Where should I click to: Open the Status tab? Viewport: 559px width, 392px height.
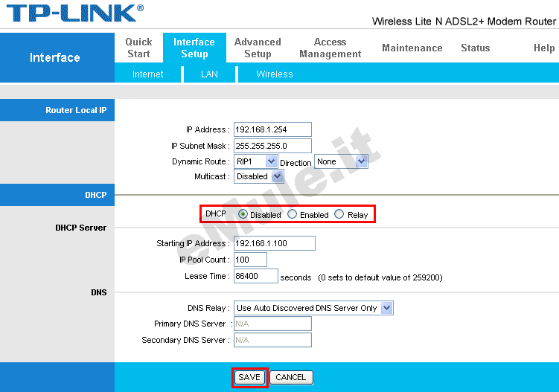475,48
